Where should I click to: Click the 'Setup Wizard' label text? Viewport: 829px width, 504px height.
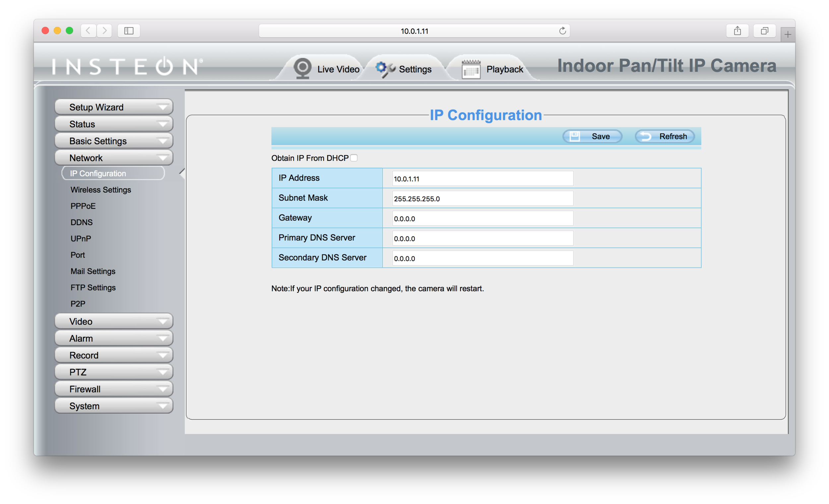pos(96,107)
